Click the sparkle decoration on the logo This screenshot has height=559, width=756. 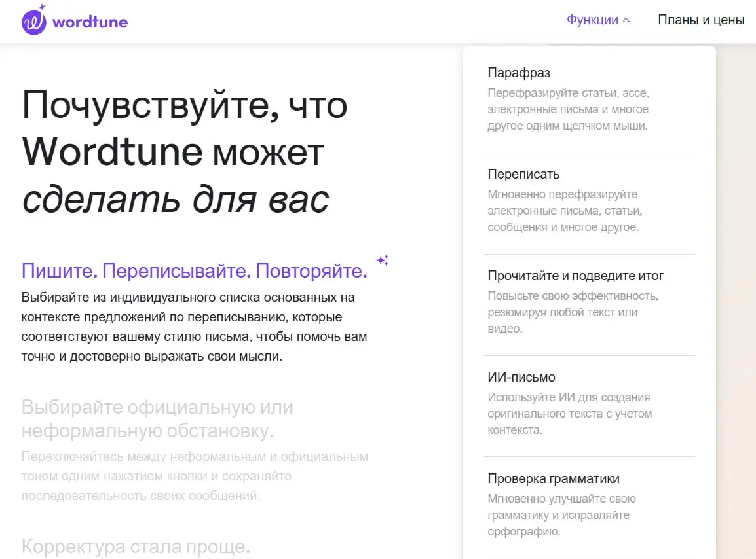click(x=43, y=8)
